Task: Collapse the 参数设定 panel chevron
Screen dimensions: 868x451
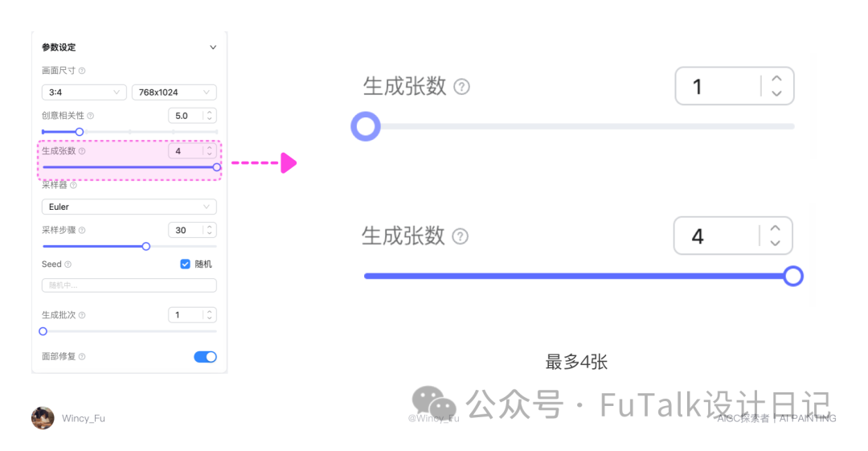Action: [213, 47]
